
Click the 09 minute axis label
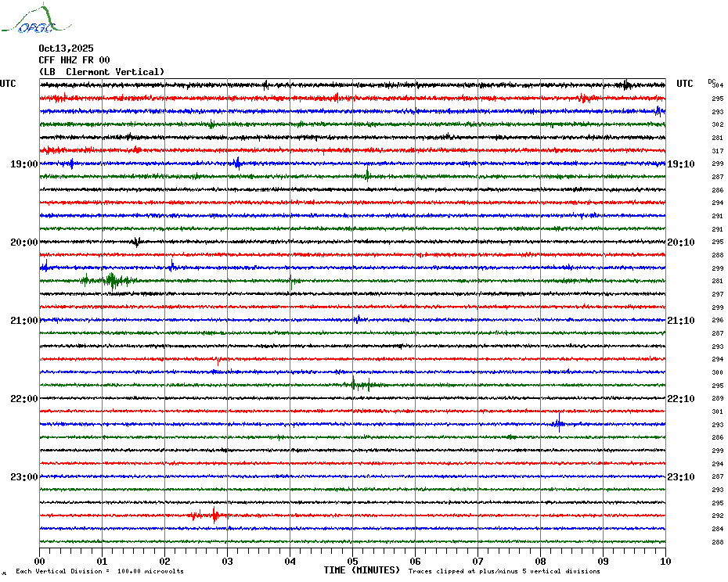(603, 561)
